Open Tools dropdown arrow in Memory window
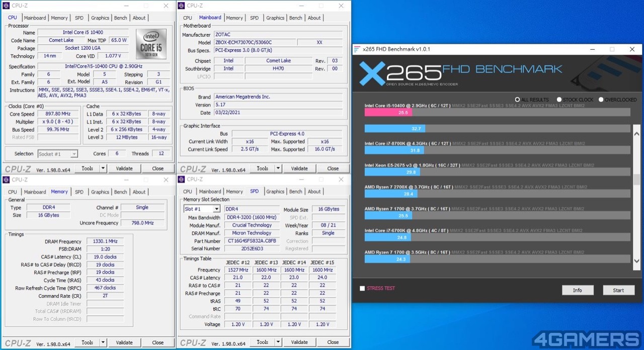 (103, 342)
